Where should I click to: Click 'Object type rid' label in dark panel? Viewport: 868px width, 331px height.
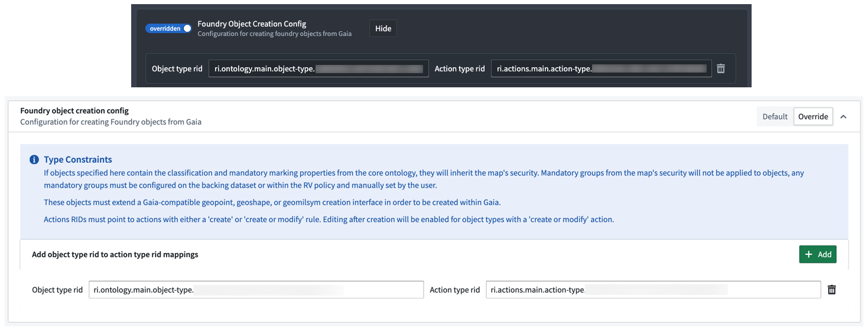177,68
